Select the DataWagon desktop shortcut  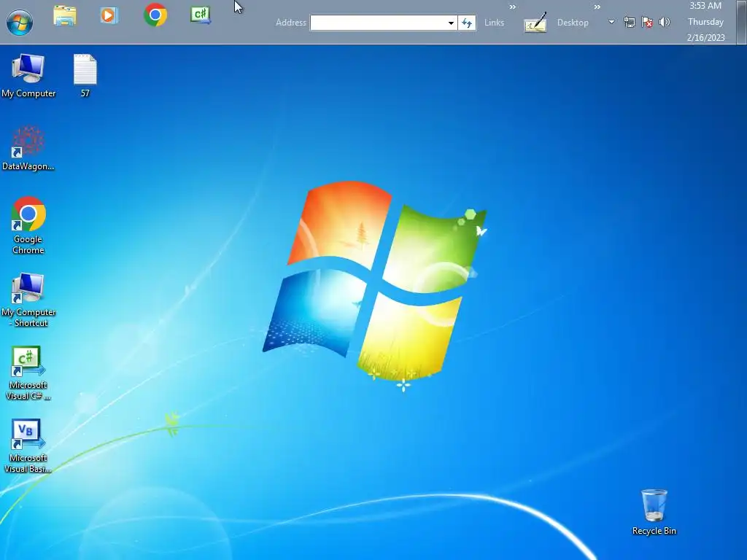point(28,149)
